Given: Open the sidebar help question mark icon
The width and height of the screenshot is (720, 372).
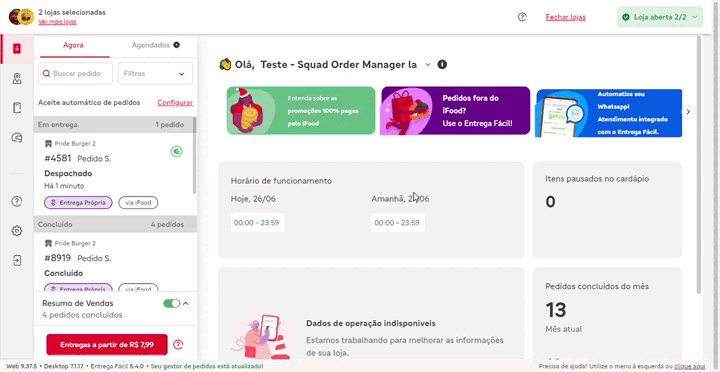Looking at the screenshot, I should click(x=17, y=201).
